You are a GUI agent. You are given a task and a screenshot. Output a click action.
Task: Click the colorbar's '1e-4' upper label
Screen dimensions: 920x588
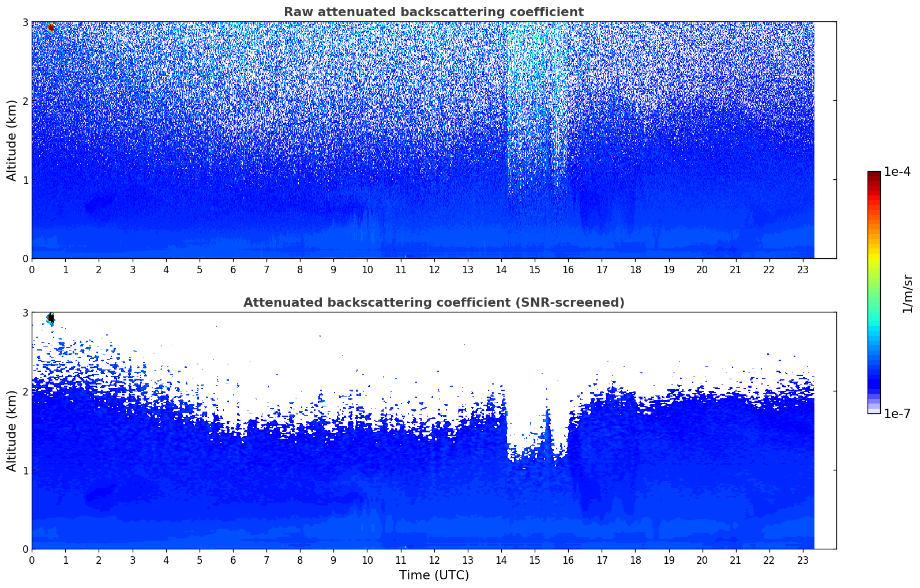click(897, 172)
